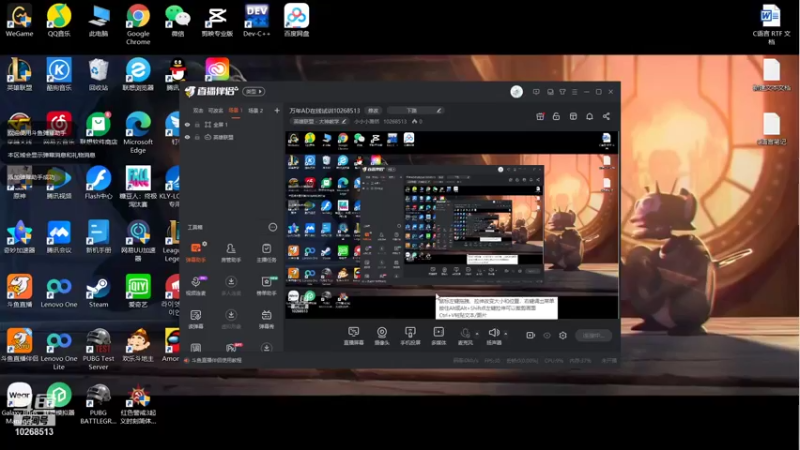Add 直播屏幕 screen capture source
Screen dimensions: 800x450
(354, 336)
